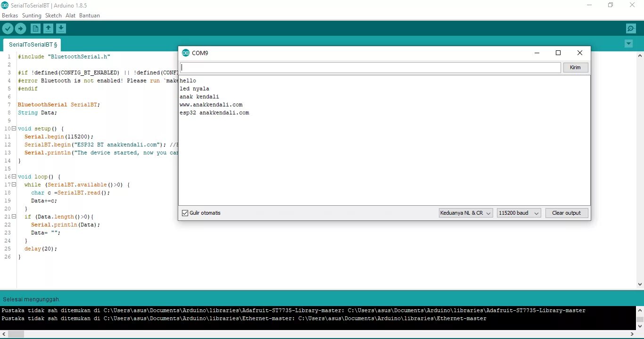Open the Berkas menu
The image size is (644, 339).
click(10, 16)
